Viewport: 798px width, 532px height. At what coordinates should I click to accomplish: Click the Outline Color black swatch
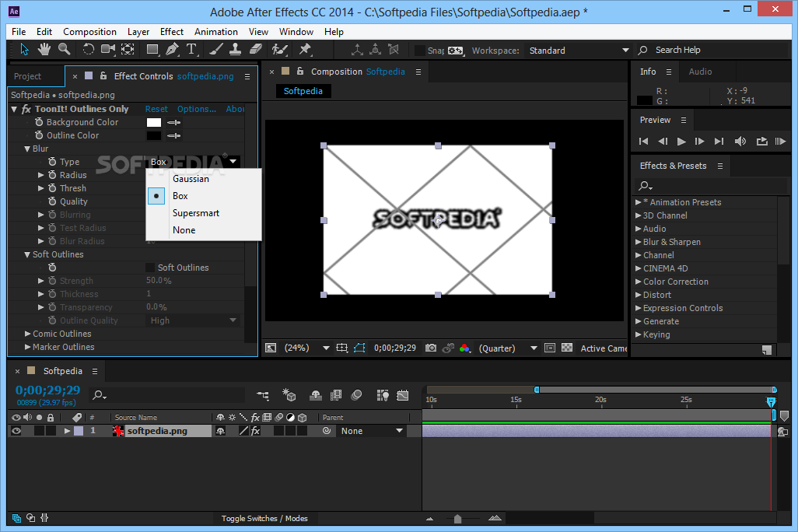pos(154,135)
